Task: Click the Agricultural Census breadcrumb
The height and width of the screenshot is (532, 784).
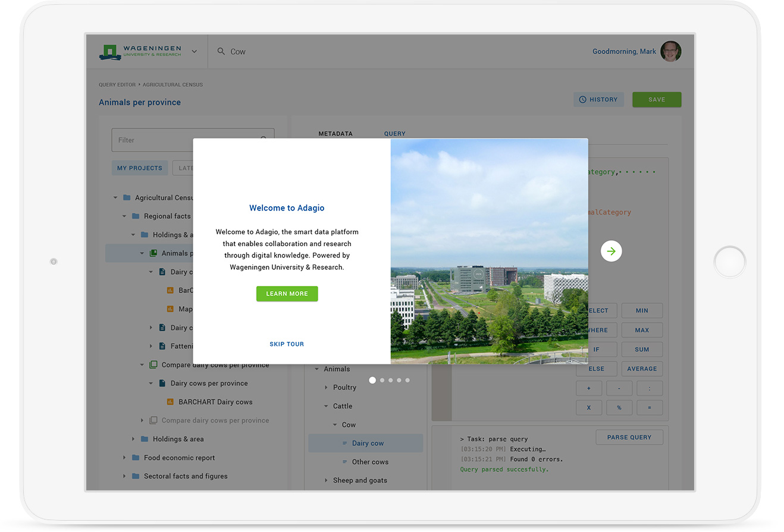Action: pyautogui.click(x=173, y=85)
